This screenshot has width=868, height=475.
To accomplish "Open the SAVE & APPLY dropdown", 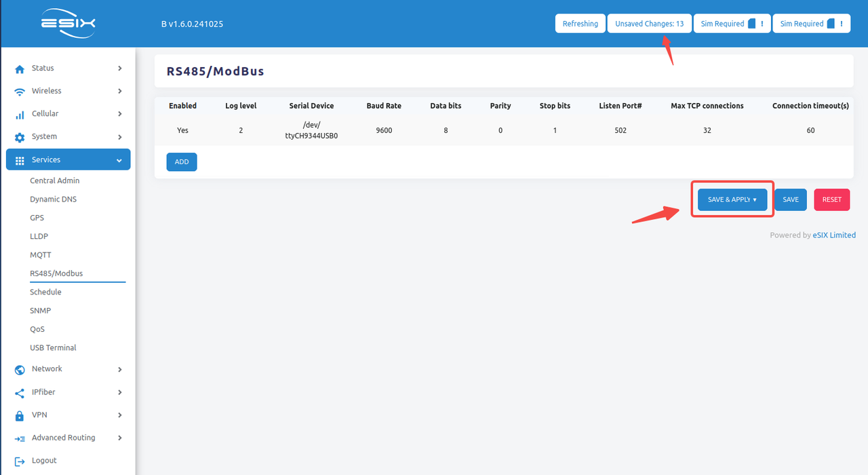I will pos(732,199).
